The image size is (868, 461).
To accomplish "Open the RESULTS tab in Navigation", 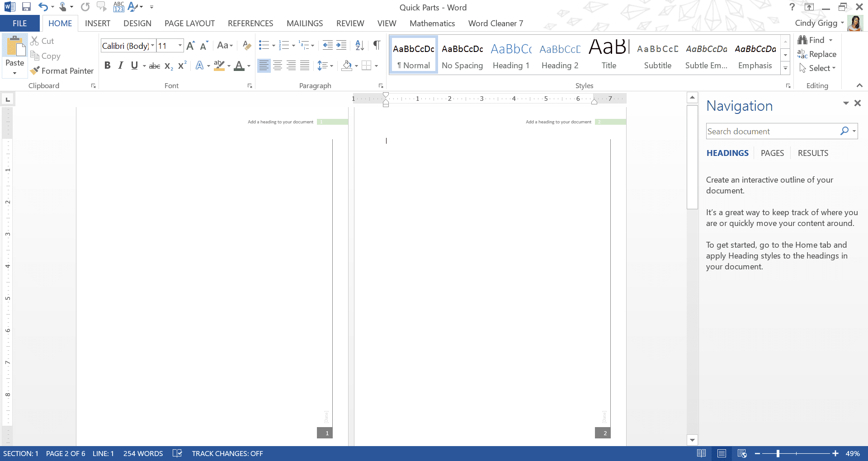I will pyautogui.click(x=813, y=153).
